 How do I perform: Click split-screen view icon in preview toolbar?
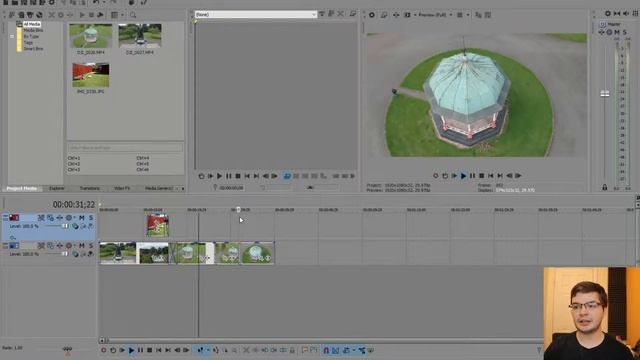pos(407,15)
